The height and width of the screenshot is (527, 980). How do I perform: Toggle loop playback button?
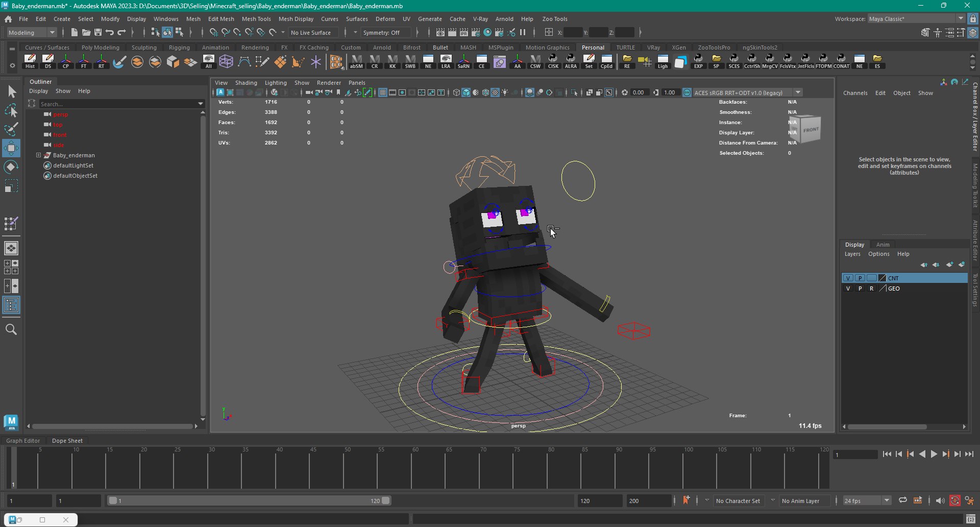(903, 500)
